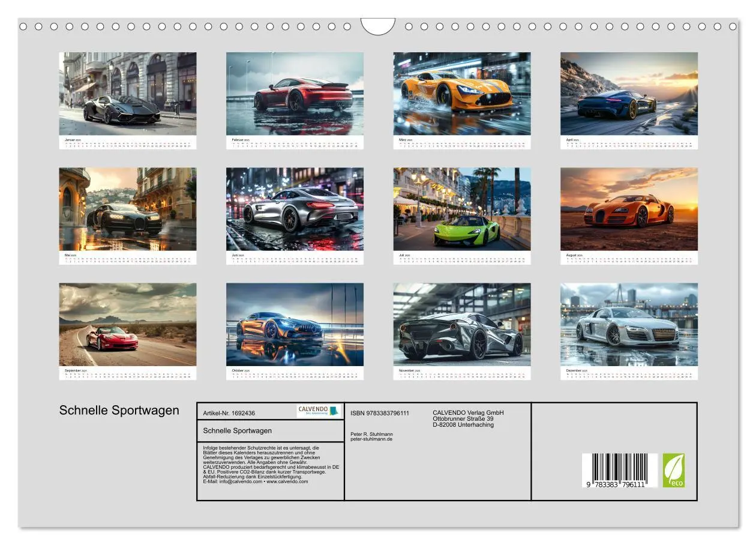Open the April dark blue car thumbnail

tap(629, 94)
